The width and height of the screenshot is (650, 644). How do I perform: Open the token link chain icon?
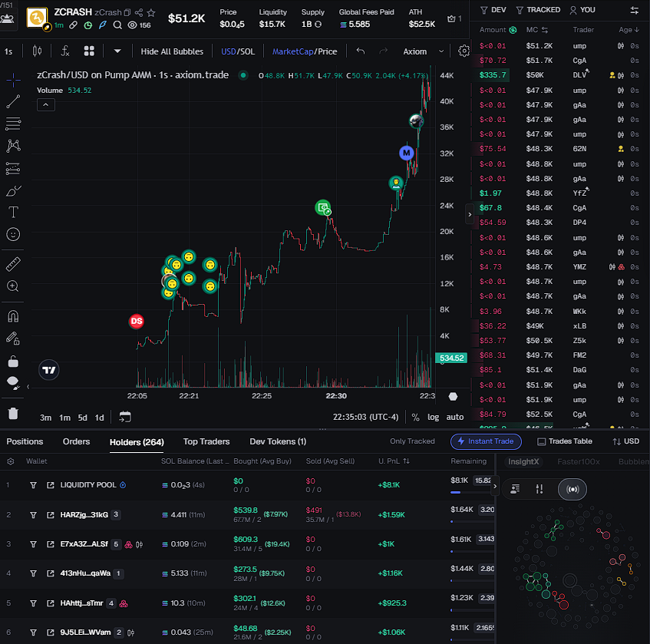(74, 25)
